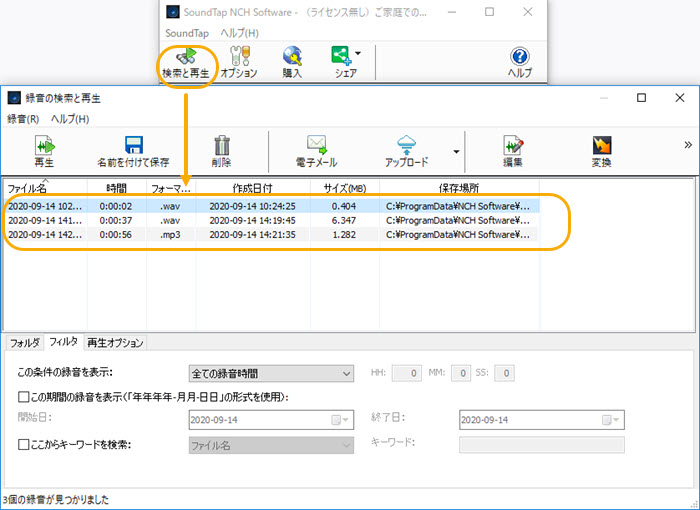Maximize the 録音の検索と再生 window
Viewport: 700px width, 510px height.
641,97
